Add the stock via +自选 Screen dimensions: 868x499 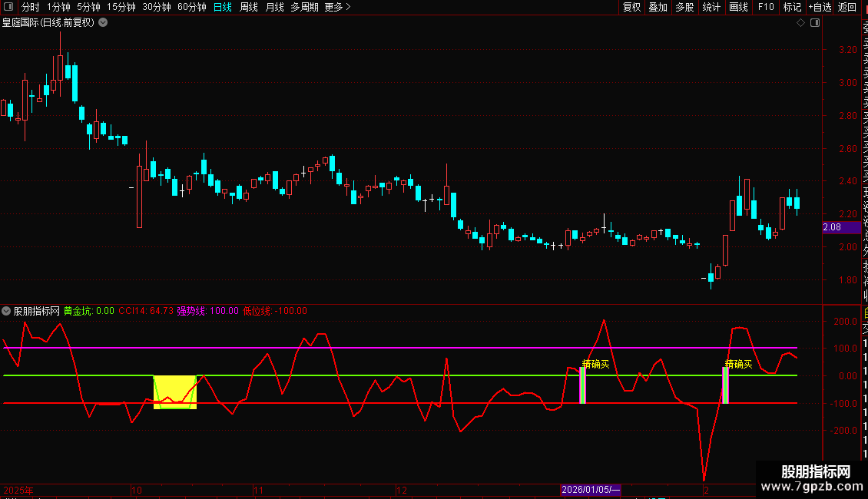820,8
